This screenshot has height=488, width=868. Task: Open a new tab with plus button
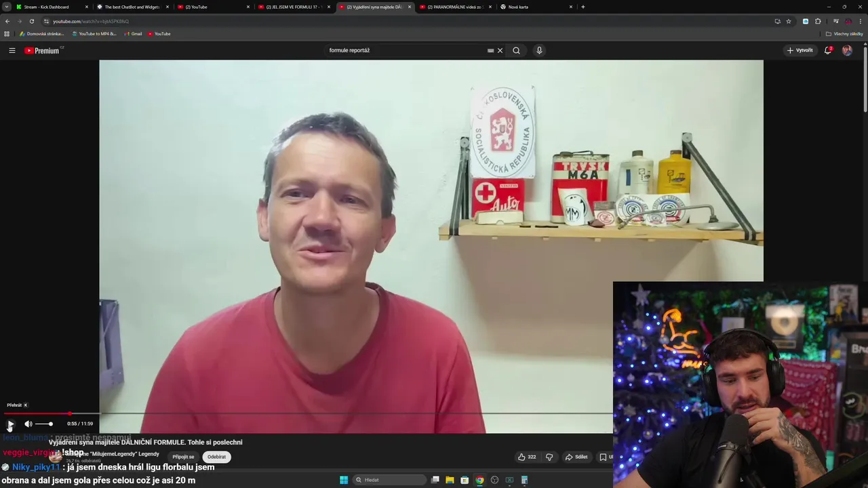[x=583, y=7]
